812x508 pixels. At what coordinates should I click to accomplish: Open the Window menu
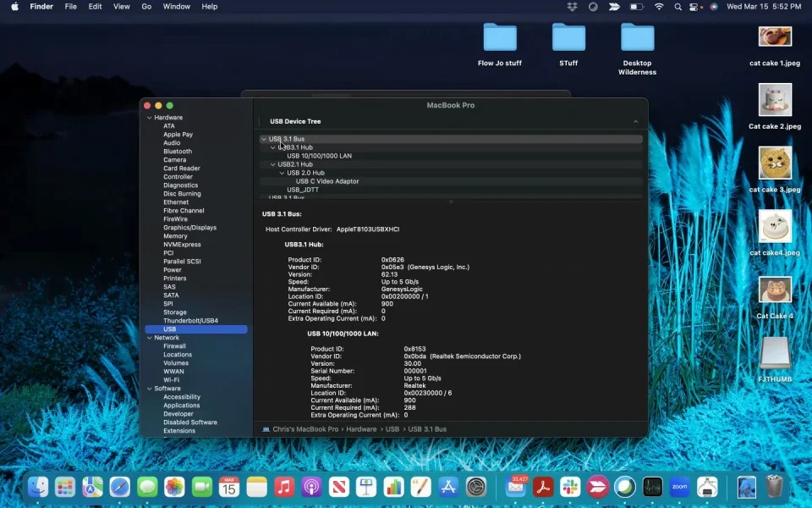(177, 7)
